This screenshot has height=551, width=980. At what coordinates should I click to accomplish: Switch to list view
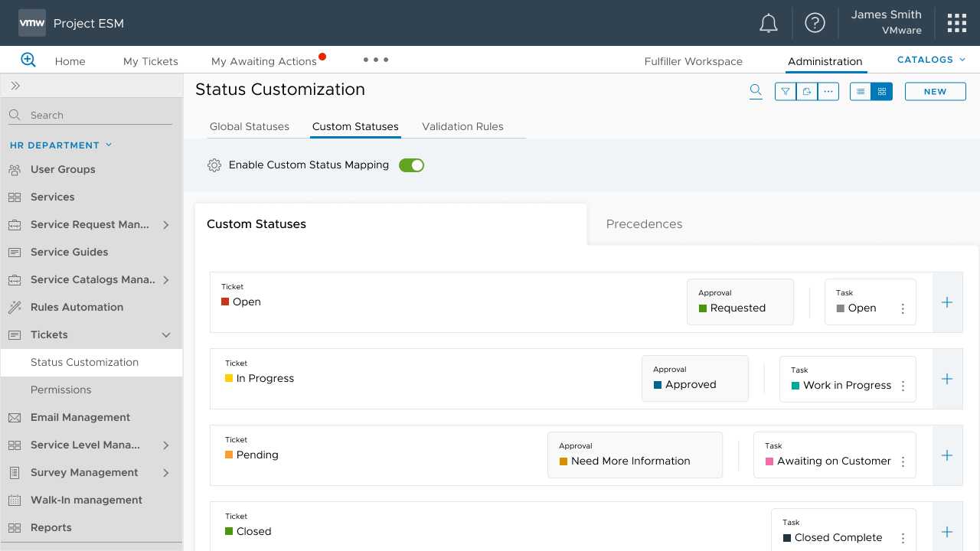coord(861,92)
